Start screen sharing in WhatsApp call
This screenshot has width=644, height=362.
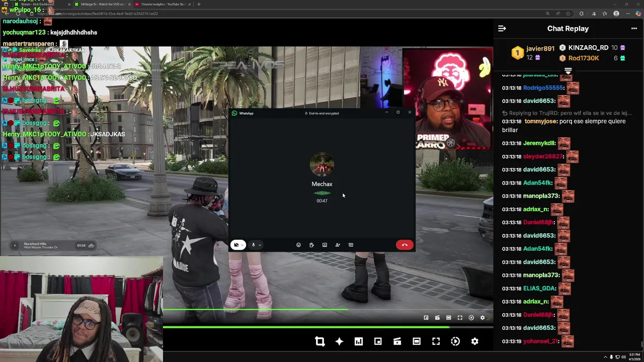pos(325,245)
